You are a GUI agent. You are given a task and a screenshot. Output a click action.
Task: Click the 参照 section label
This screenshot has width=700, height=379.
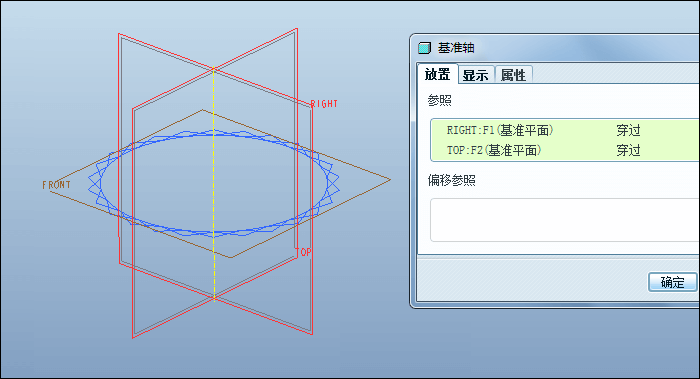(x=439, y=100)
